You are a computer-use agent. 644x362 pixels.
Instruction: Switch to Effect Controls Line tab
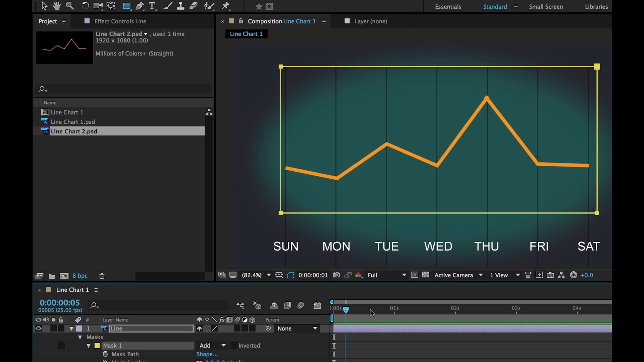coord(120,21)
